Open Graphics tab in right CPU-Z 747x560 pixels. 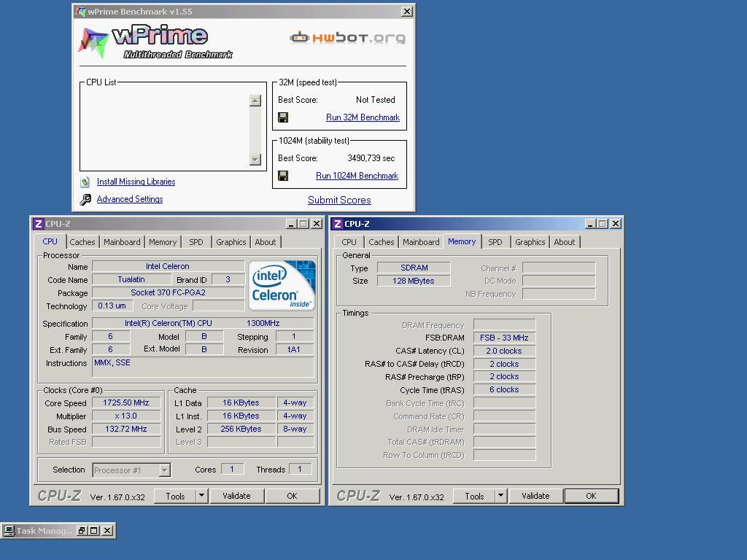click(530, 242)
